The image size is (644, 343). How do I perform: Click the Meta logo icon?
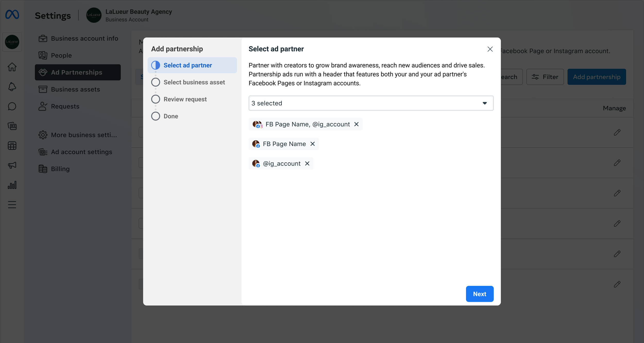tap(12, 14)
